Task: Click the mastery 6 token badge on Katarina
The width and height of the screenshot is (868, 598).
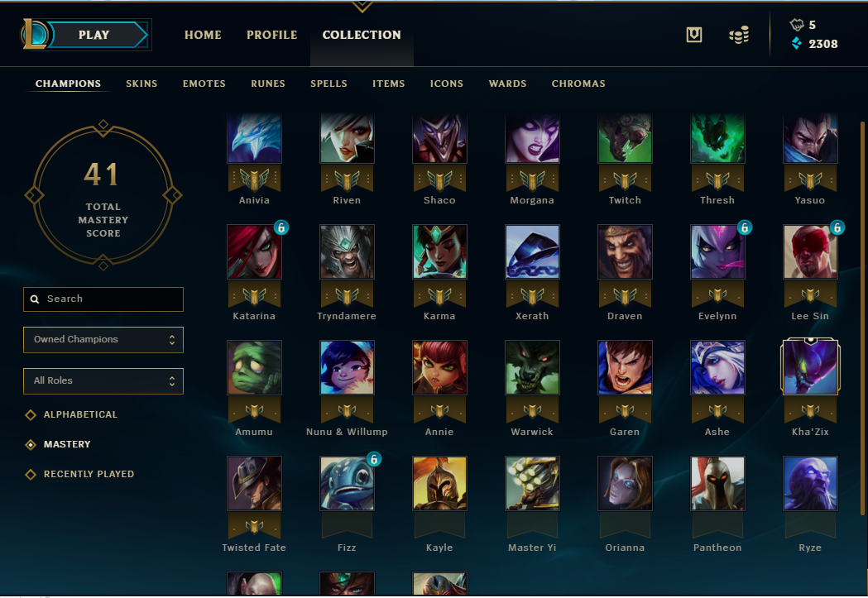Action: (x=281, y=227)
